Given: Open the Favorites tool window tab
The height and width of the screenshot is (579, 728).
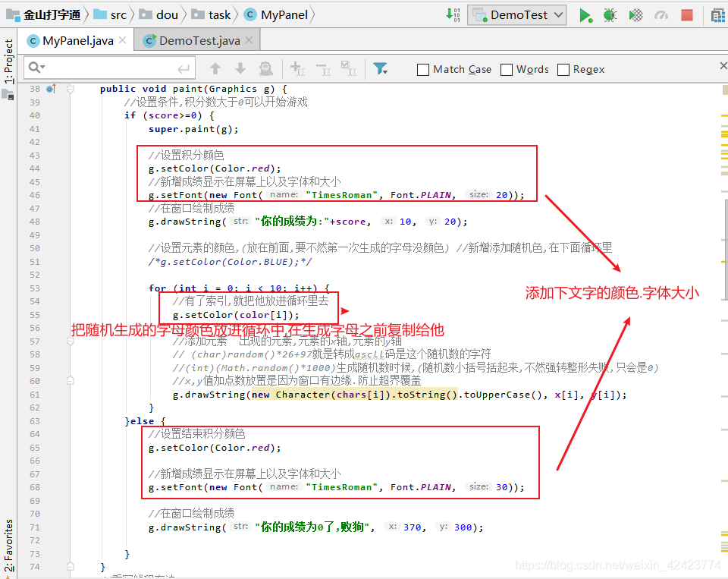Looking at the screenshot, I should click(x=8, y=546).
